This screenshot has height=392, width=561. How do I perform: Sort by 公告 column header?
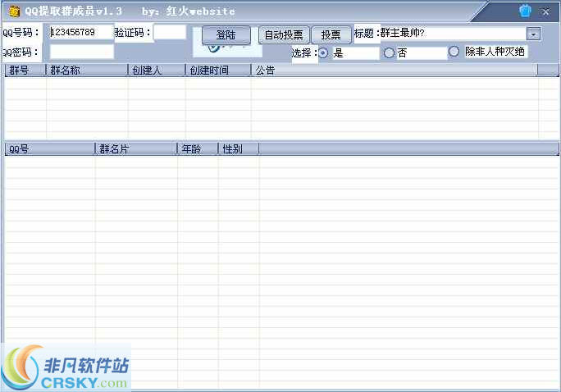395,70
